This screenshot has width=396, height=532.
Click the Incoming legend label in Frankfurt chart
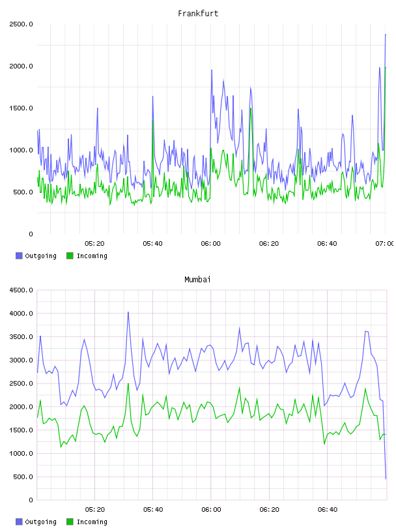[x=92, y=256]
